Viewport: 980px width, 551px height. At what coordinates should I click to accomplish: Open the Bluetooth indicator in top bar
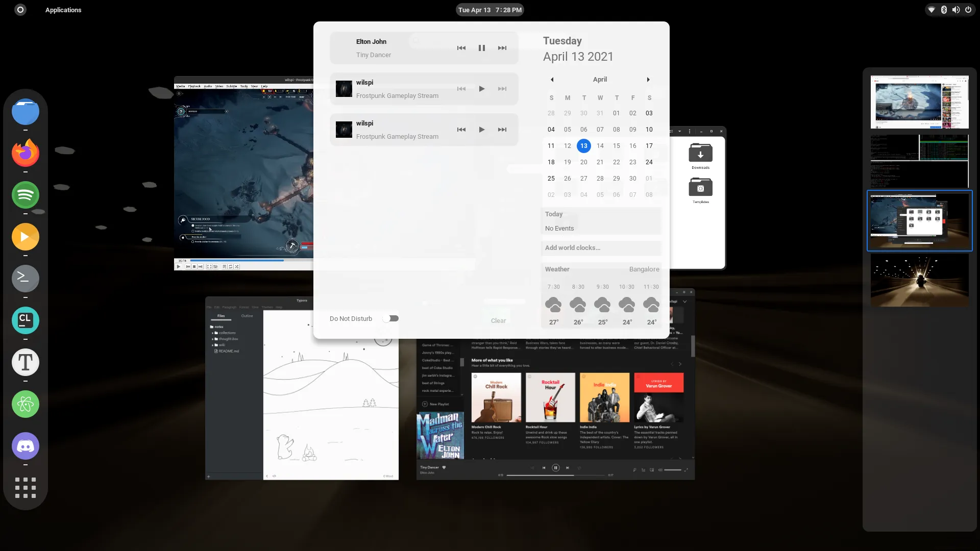944,10
